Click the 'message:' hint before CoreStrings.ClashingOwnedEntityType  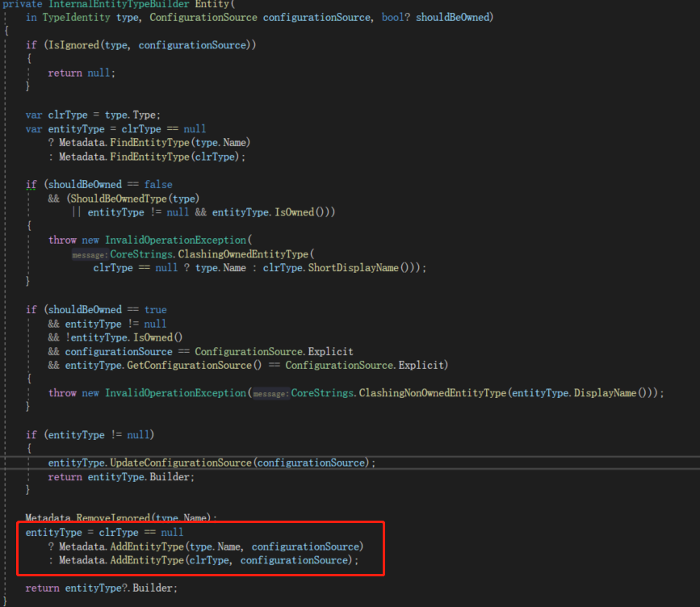(90, 255)
